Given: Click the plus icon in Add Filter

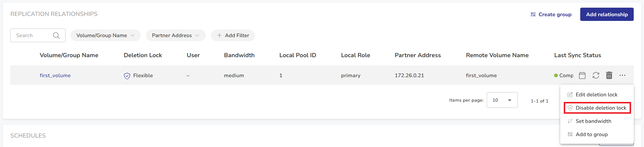Looking at the screenshot, I should [219, 35].
